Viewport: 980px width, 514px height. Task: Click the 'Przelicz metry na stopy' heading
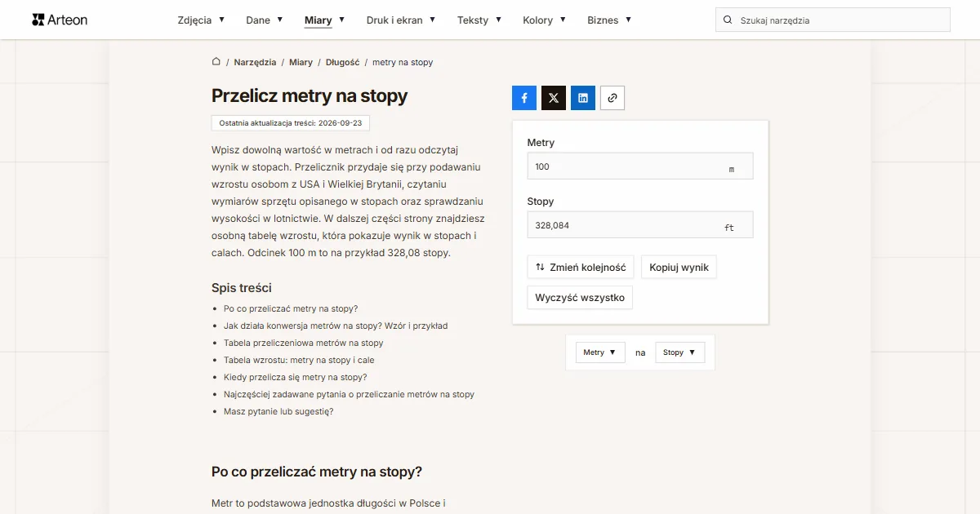pyautogui.click(x=310, y=95)
